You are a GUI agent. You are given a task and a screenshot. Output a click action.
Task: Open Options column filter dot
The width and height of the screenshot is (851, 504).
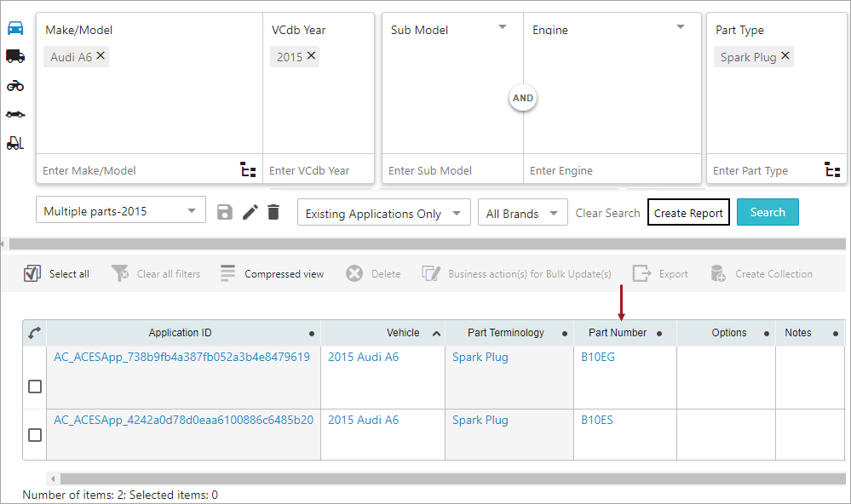pyautogui.click(x=767, y=334)
